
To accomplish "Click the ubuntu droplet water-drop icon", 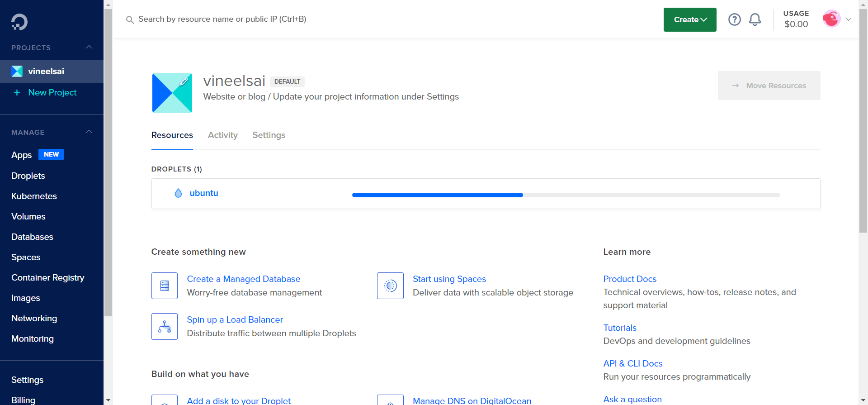I will coord(178,193).
